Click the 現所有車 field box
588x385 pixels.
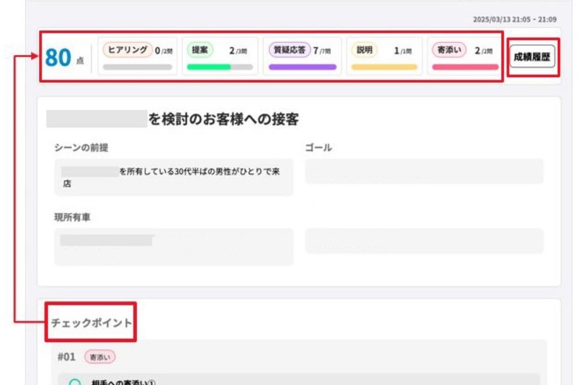click(x=174, y=247)
